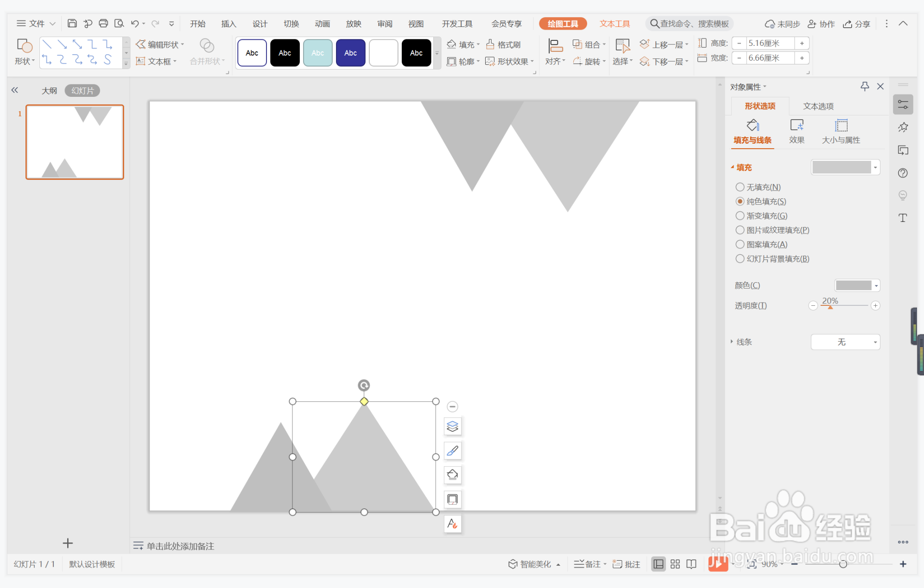
Task: Open the Align (对齐) dropdown
Action: tap(555, 52)
